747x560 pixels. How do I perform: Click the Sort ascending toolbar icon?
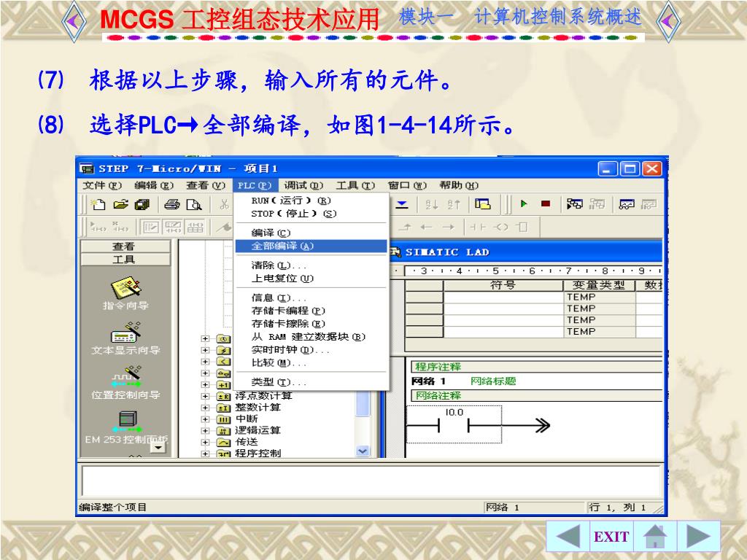tap(432, 205)
